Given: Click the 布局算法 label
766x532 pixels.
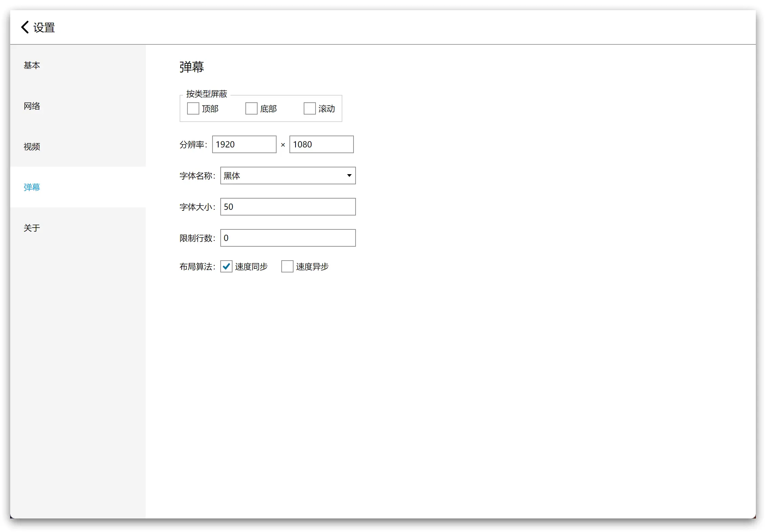Looking at the screenshot, I should click(x=197, y=267).
